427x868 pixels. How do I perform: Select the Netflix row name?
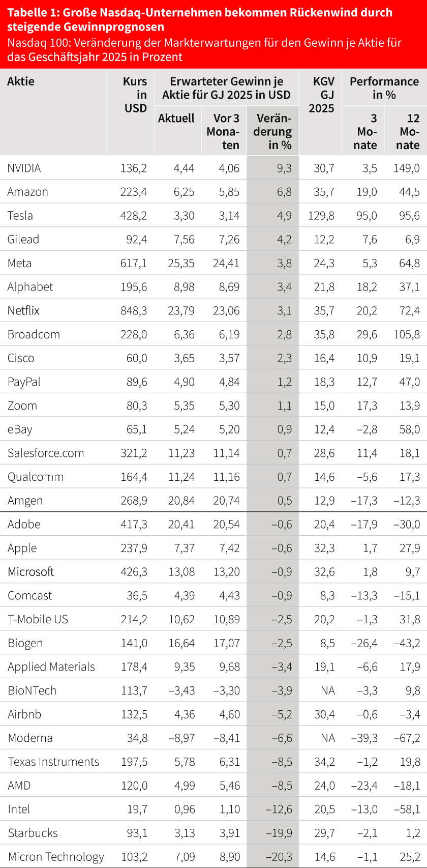click(23, 310)
